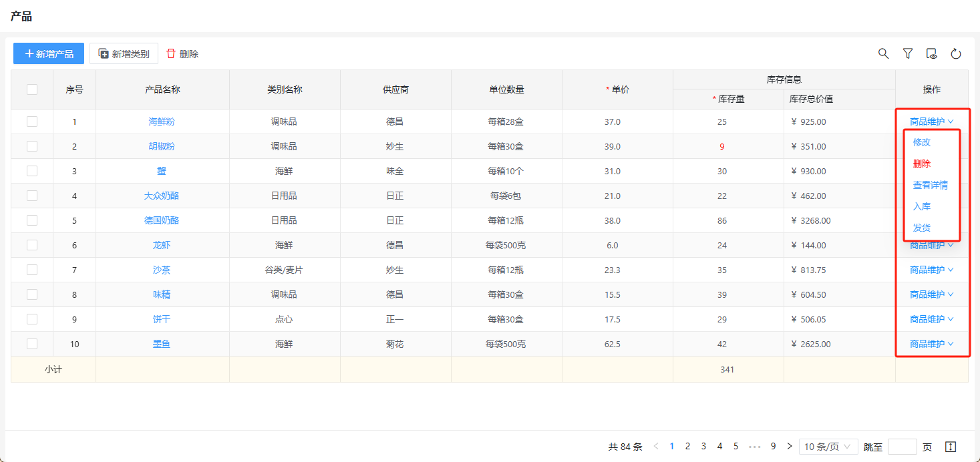Screen dimensions: 980x462
Task: Jump to page 9 in pagination
Action: pyautogui.click(x=773, y=447)
